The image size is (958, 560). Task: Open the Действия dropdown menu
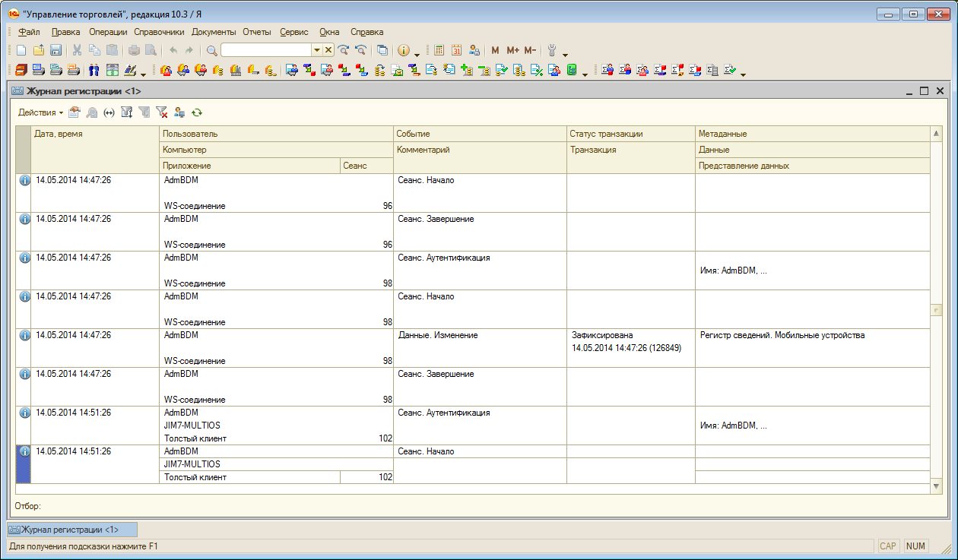coord(40,112)
